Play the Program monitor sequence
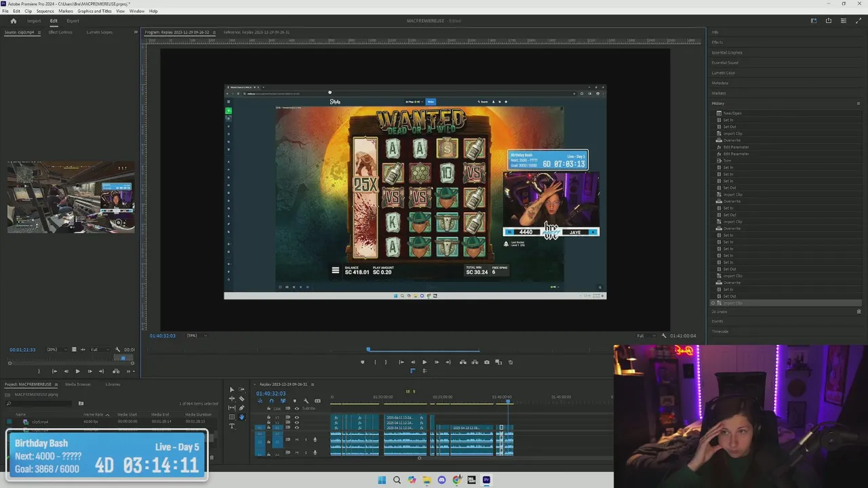Viewport: 868px width, 488px height. pyautogui.click(x=425, y=362)
